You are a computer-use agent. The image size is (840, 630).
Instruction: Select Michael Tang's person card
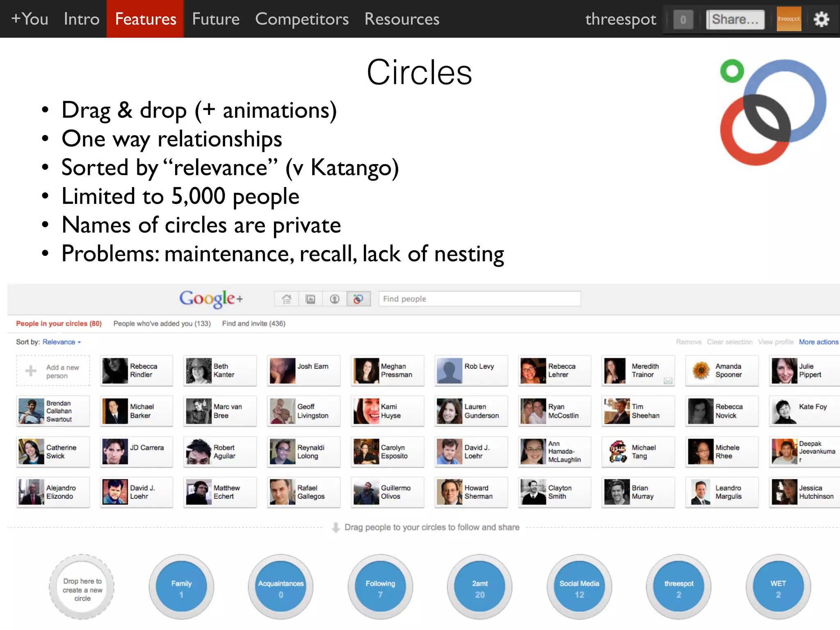pyautogui.click(x=639, y=452)
